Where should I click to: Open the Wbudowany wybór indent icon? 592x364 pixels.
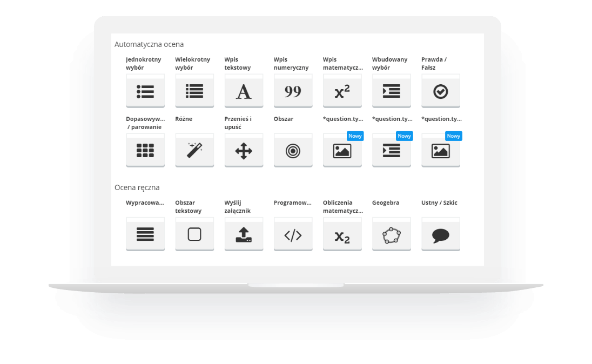click(x=391, y=91)
